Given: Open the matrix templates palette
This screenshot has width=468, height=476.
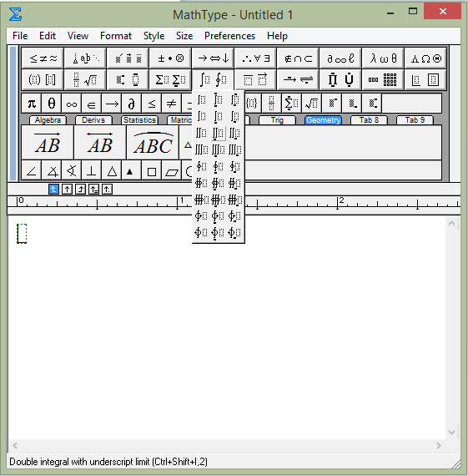Looking at the screenshot, I should tap(382, 80).
